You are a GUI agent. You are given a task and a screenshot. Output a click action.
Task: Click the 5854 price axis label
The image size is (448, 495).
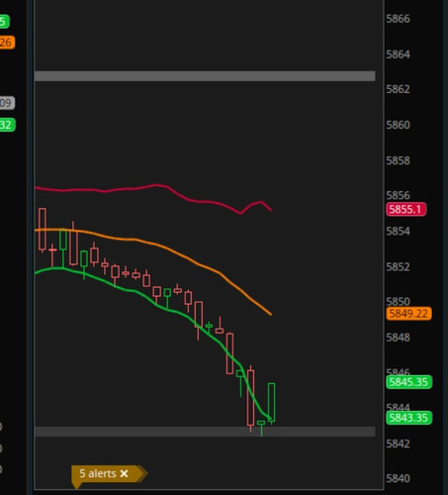399,231
